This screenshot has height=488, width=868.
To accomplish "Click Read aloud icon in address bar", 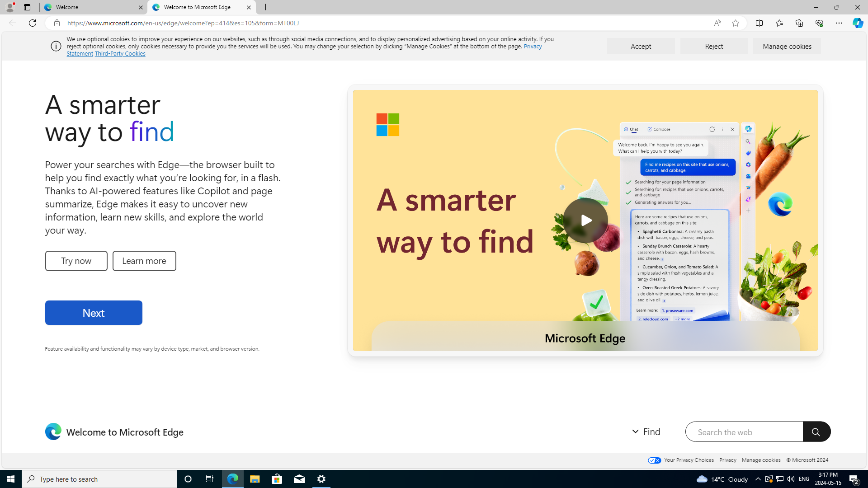I will pyautogui.click(x=717, y=23).
